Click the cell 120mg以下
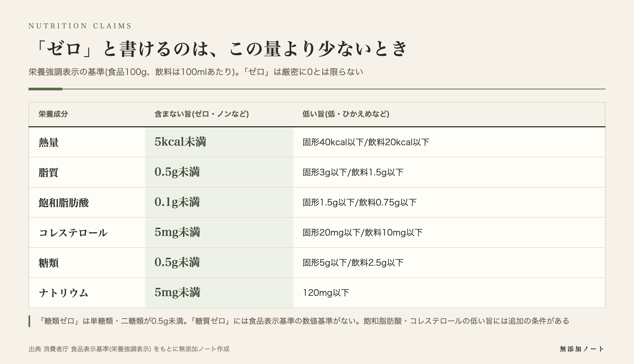This screenshot has width=634, height=364. (x=326, y=293)
